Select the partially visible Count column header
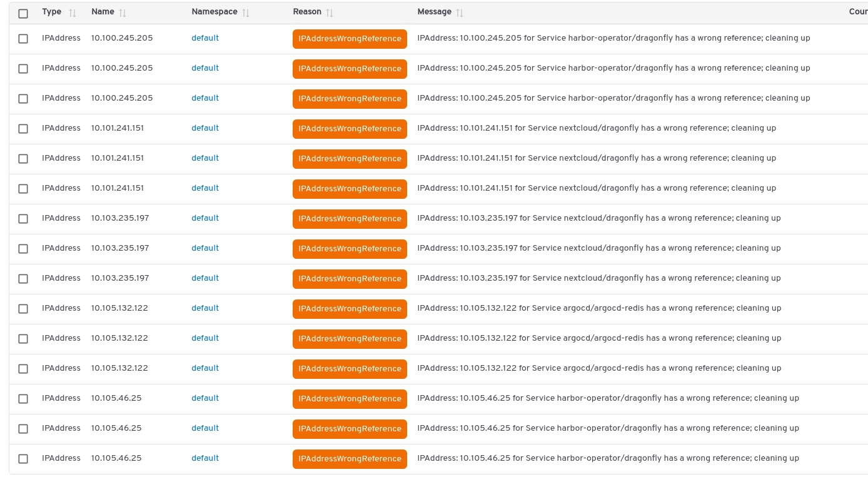 [857, 12]
